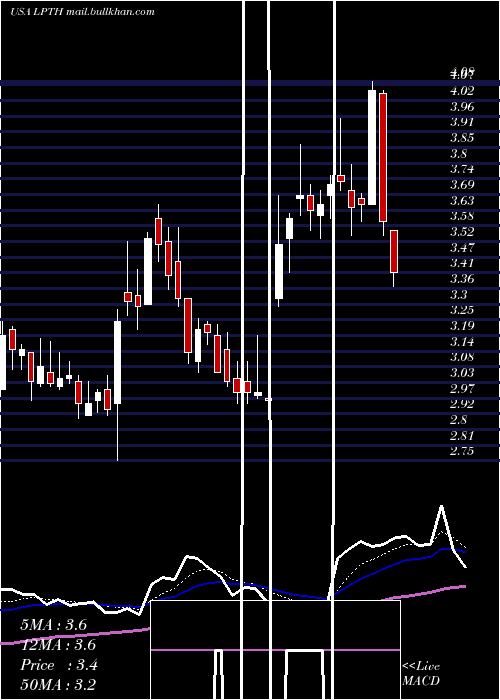500x700 pixels.
Task: Click the 2.81 price axis label
Action: click(x=462, y=435)
